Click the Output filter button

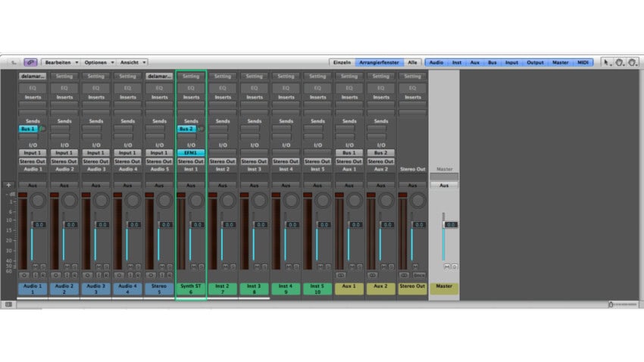pyautogui.click(x=535, y=62)
